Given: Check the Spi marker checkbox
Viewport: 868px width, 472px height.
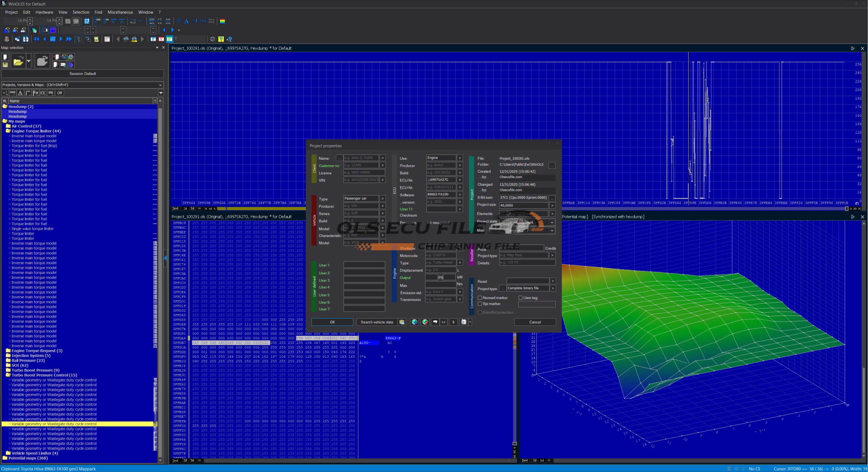Looking at the screenshot, I should pos(480,304).
